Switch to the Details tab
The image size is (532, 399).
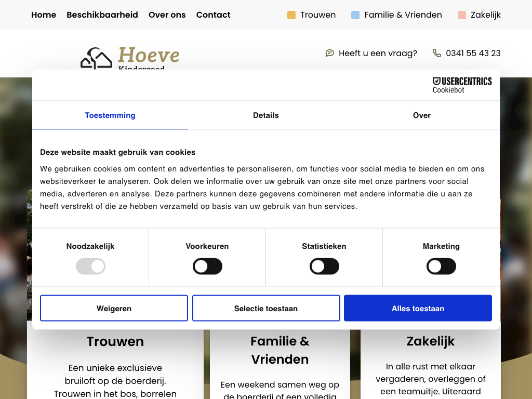pyautogui.click(x=266, y=115)
